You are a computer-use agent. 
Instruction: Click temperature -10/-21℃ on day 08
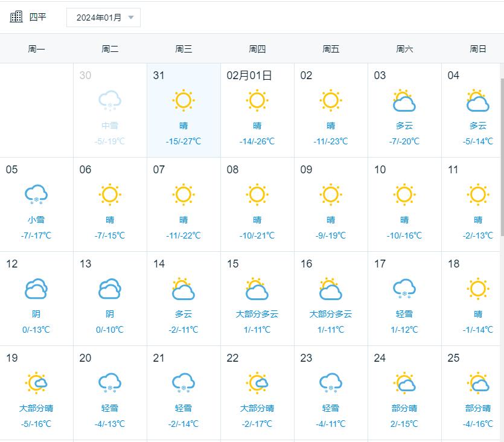pos(257,235)
